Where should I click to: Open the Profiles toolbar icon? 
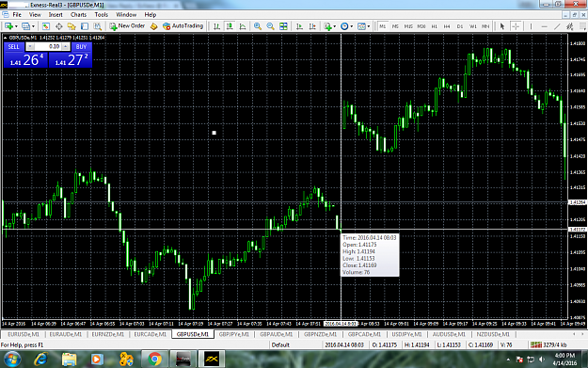pyautogui.click(x=26, y=26)
